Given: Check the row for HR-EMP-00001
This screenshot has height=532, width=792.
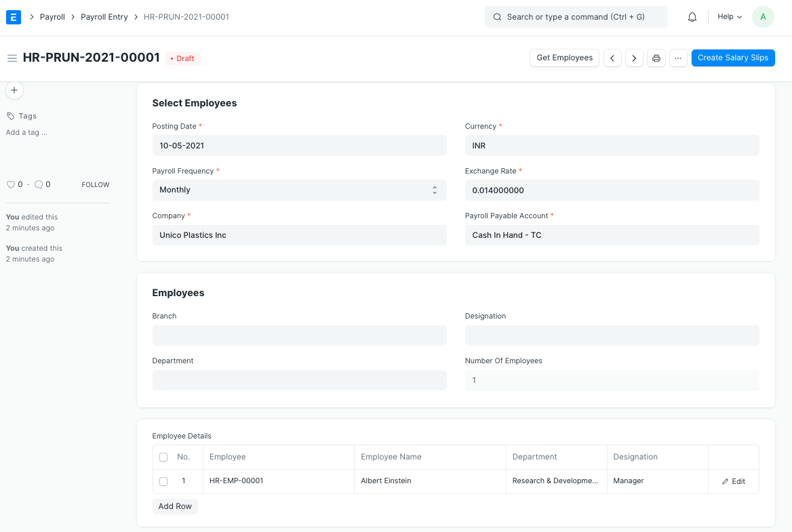Looking at the screenshot, I should [x=163, y=481].
